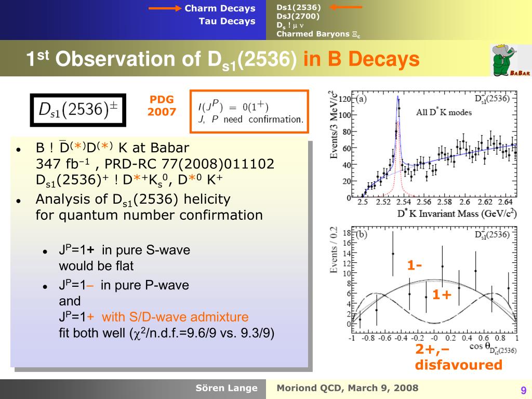
Task: Click slide number 9
Action: pos(524,390)
